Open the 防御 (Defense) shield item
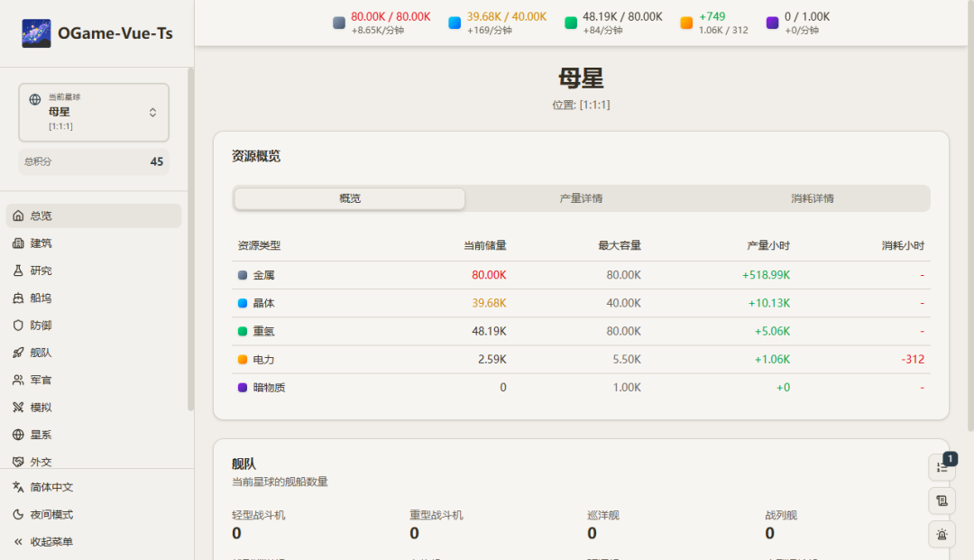Image resolution: width=974 pixels, height=560 pixels. pos(18,326)
